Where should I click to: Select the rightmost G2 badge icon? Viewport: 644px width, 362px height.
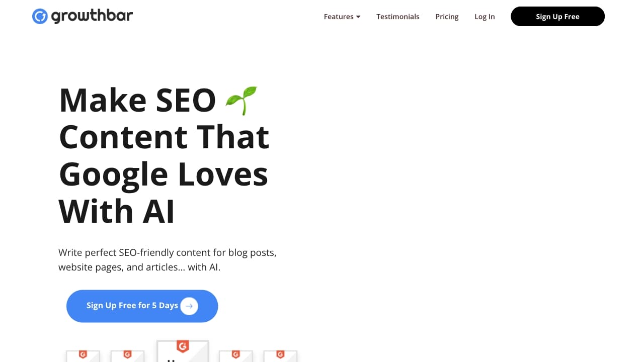point(281,354)
